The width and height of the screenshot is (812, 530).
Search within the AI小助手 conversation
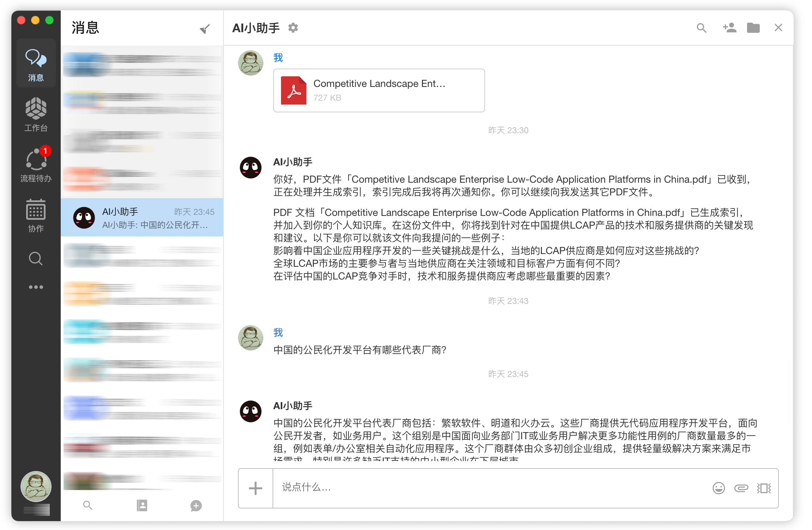click(x=701, y=28)
